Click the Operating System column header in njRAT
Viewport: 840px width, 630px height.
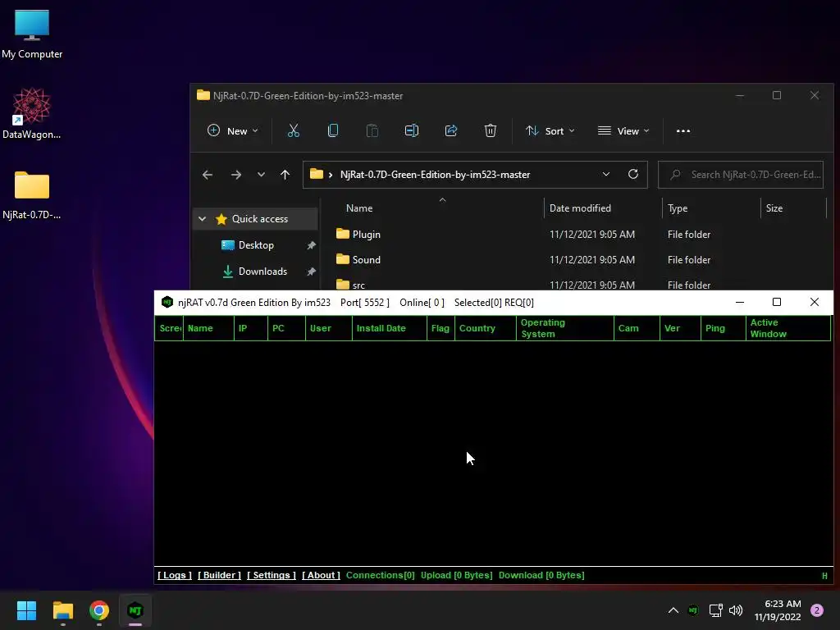coord(565,328)
